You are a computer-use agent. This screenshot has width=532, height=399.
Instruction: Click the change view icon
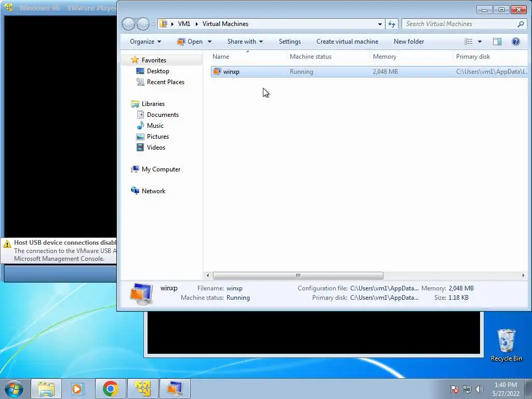click(469, 42)
